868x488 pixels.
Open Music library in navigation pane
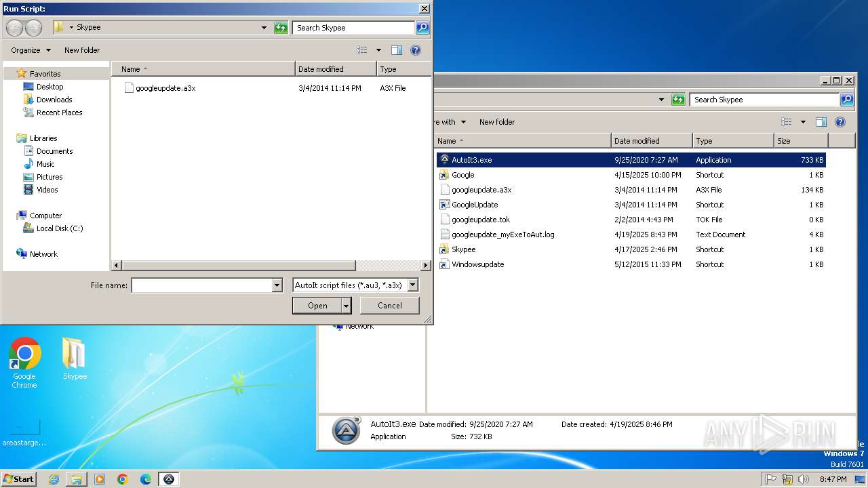pos(45,164)
